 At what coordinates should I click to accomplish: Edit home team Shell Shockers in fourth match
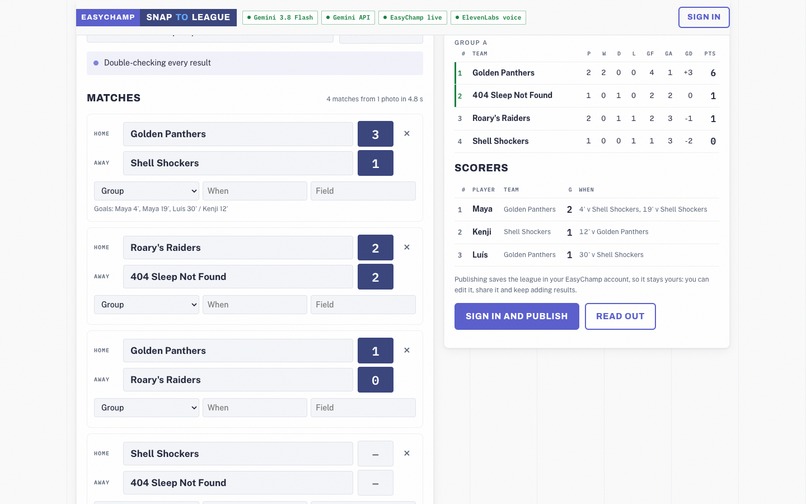point(238,454)
